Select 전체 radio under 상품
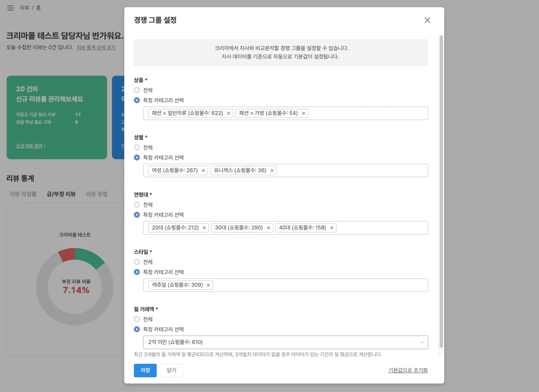539x392 pixels. [137, 90]
